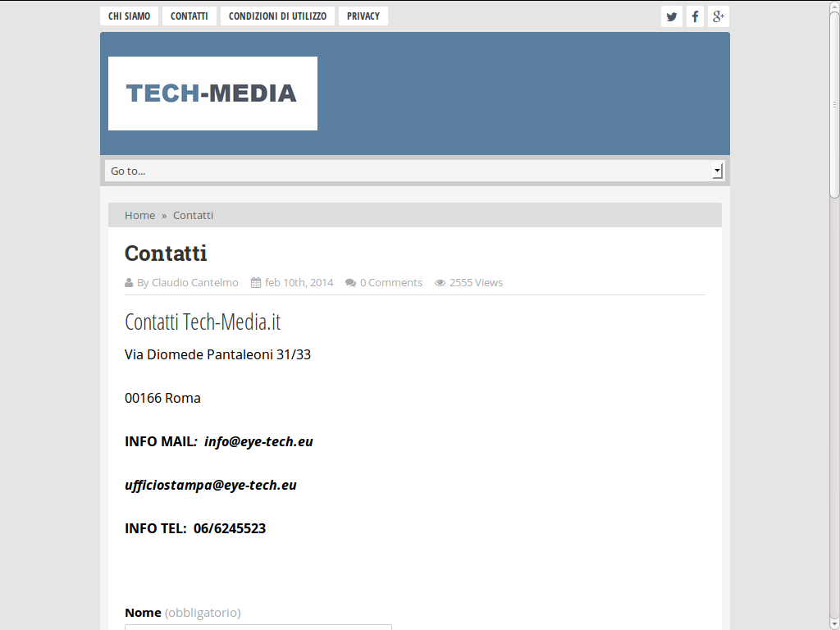Click the '0 Comments' link
This screenshot has width=840, height=630.
coord(391,282)
